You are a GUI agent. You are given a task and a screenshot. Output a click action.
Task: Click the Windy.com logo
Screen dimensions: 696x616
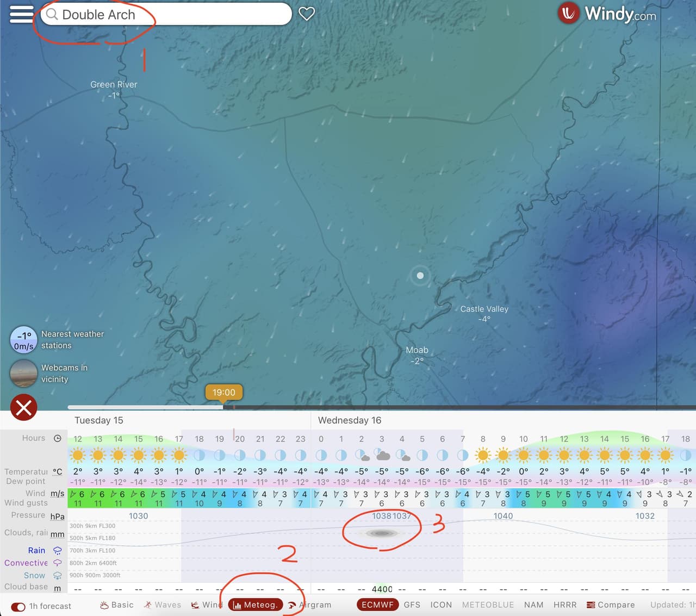tap(607, 13)
